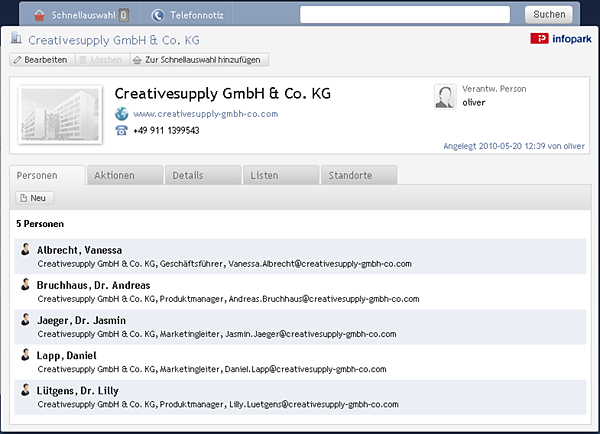Screen dimensions: 600x434
Task: Open the Listen tab
Action: pos(281,175)
